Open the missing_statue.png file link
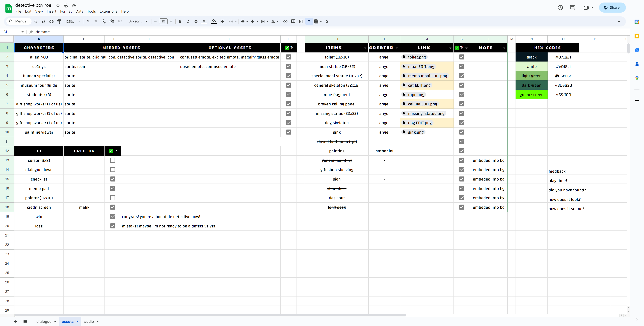The width and height of the screenshot is (644, 326). (424, 113)
